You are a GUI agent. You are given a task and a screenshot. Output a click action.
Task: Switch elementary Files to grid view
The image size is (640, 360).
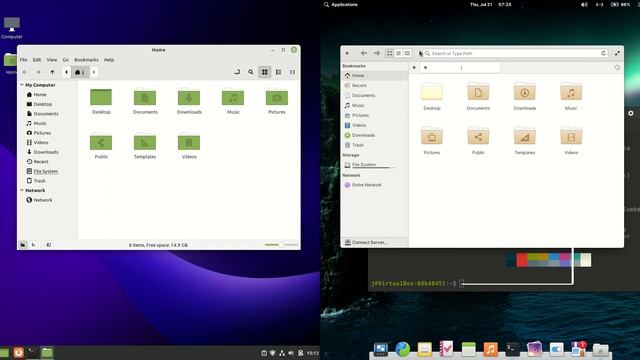coord(389,53)
